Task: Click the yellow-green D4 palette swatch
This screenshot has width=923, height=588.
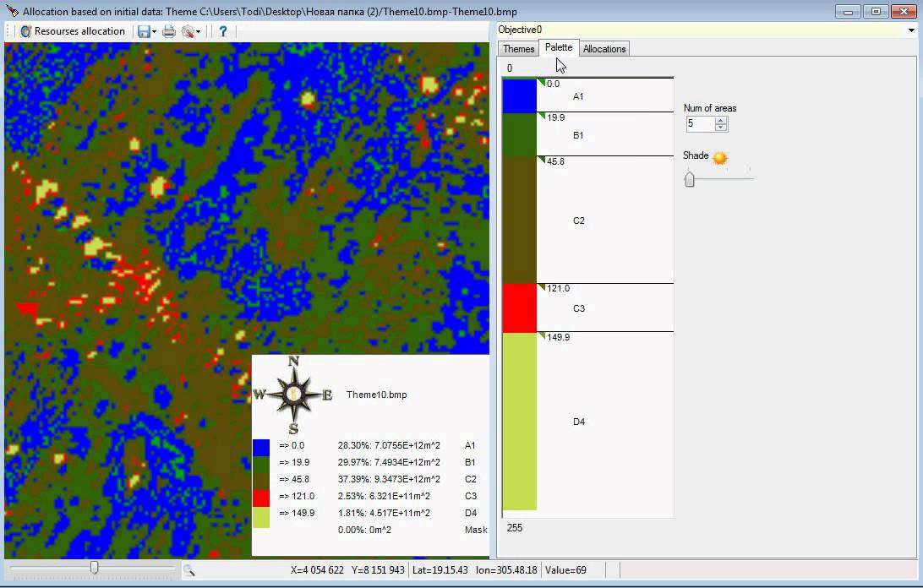Action: 520,421
